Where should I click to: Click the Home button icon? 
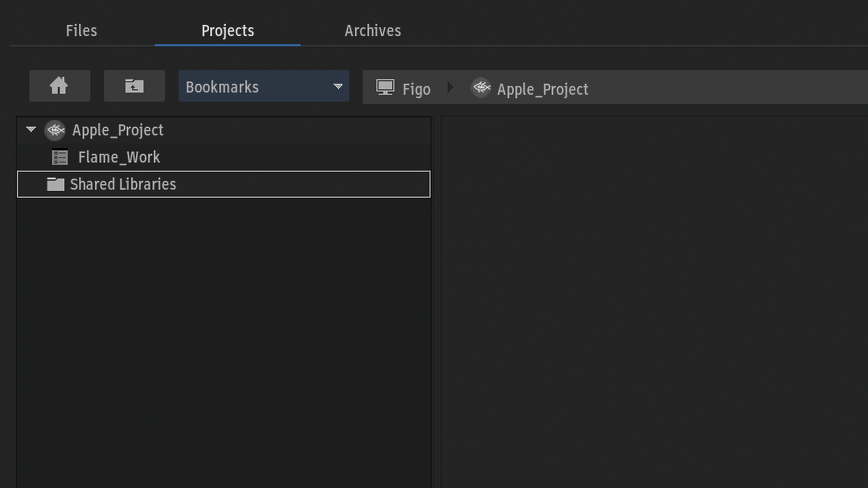pyautogui.click(x=59, y=86)
